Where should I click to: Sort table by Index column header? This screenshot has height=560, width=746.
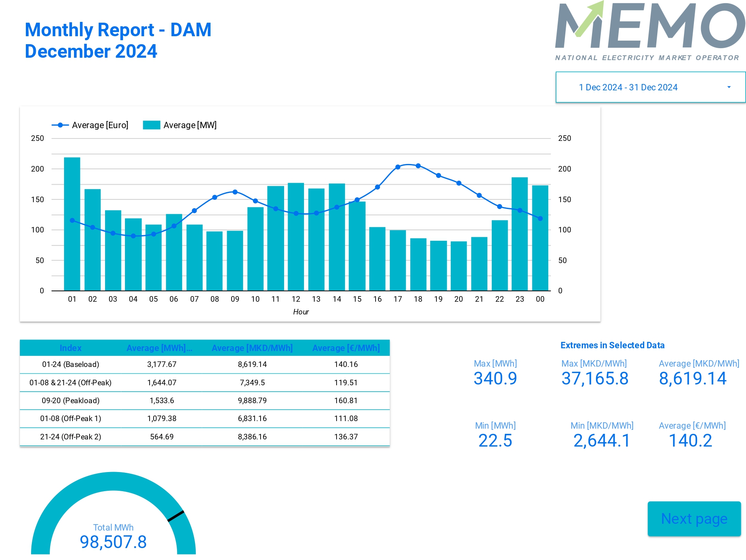pyautogui.click(x=70, y=348)
